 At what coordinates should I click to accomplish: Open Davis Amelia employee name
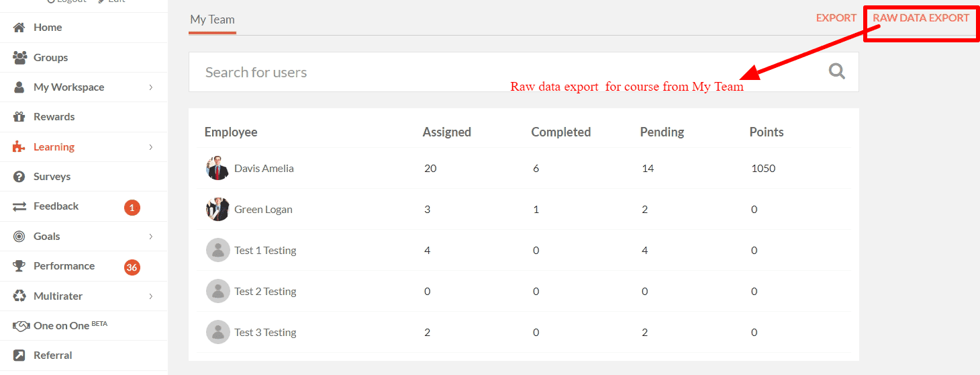click(264, 169)
